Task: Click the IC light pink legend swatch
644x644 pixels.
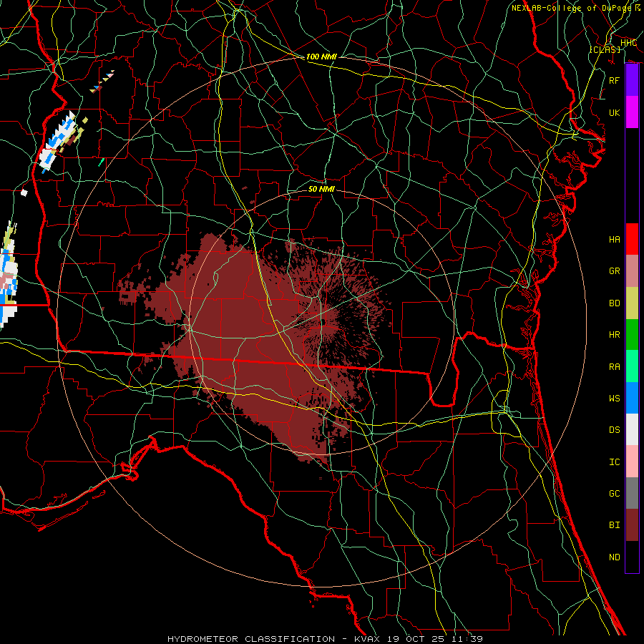Action: click(x=632, y=462)
